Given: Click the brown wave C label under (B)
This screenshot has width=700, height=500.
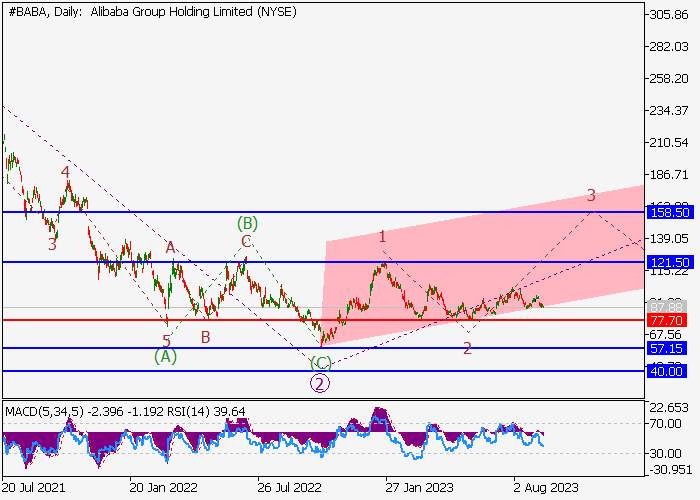Looking at the screenshot, I should click(x=246, y=242).
